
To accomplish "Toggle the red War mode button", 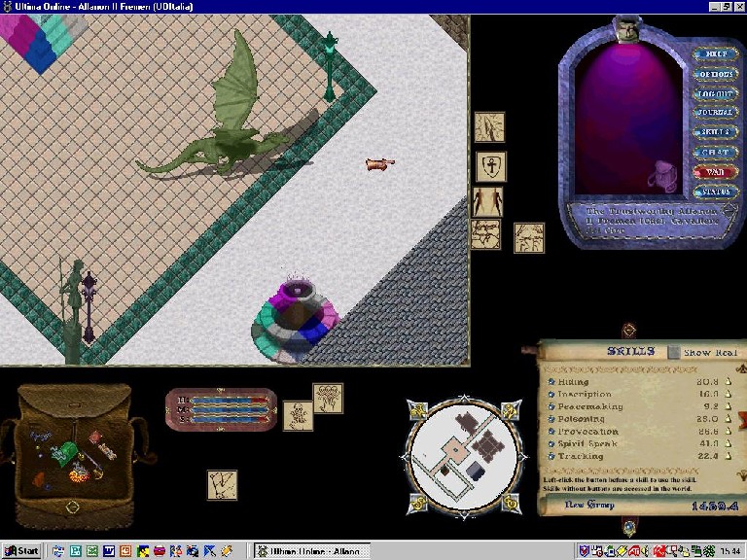I will point(716,172).
